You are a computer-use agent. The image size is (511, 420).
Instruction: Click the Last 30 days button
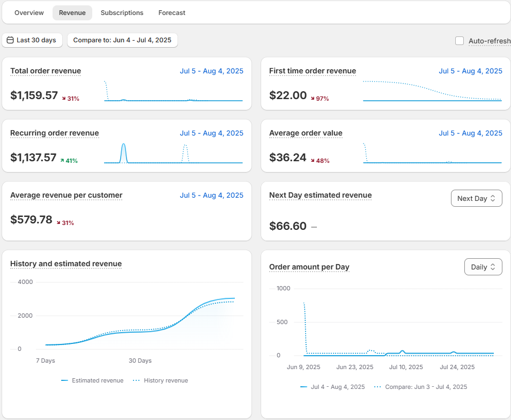point(32,40)
